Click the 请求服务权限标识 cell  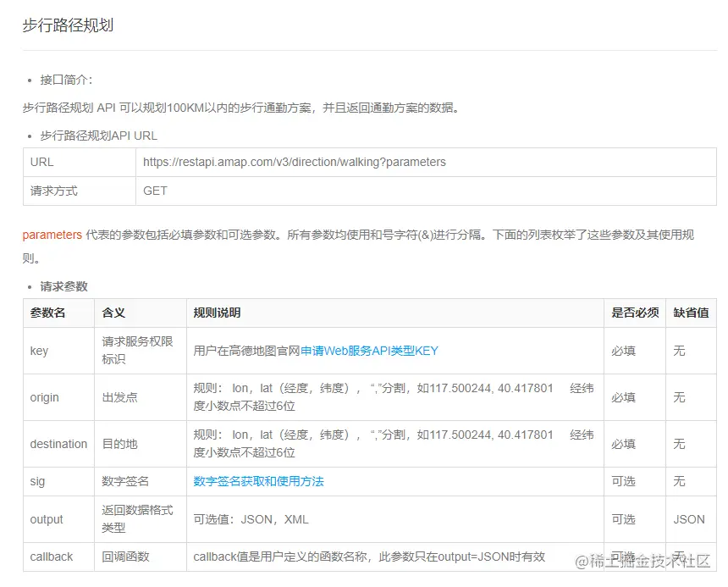click(141, 351)
